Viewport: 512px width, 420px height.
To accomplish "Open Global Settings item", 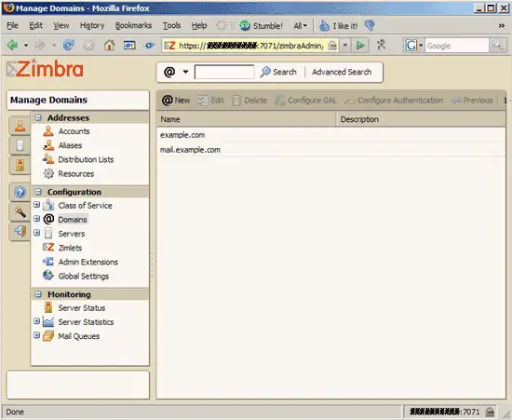I will pyautogui.click(x=83, y=277).
